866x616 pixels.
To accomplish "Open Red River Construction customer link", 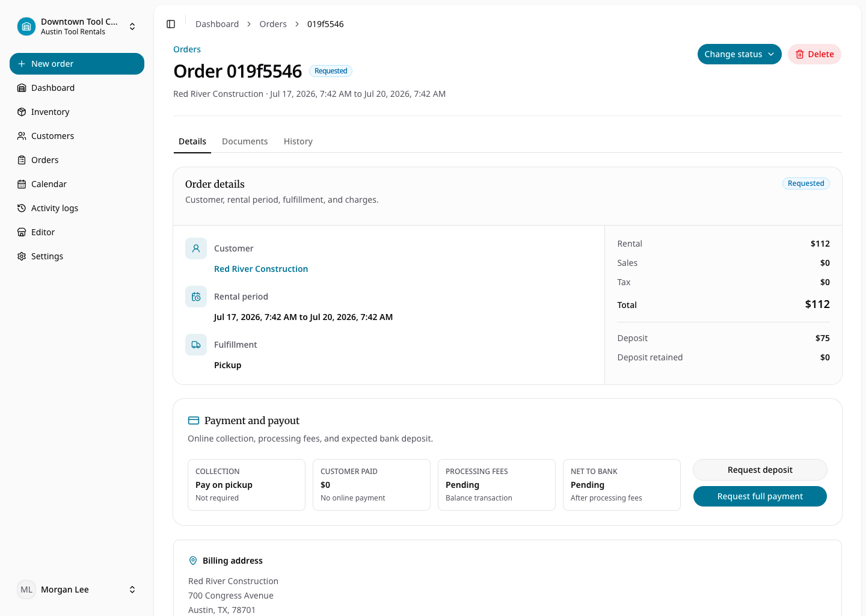I will coord(261,269).
